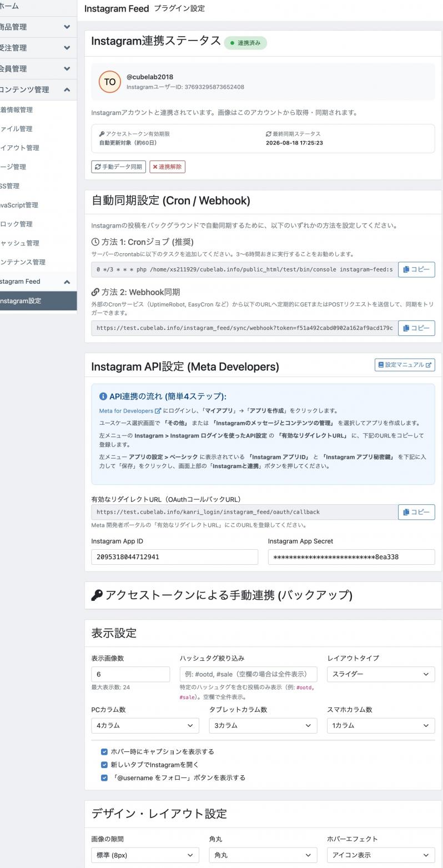This screenshot has height=868, width=443.
Task: Click the Instagram App Secret field
Action: point(351,557)
